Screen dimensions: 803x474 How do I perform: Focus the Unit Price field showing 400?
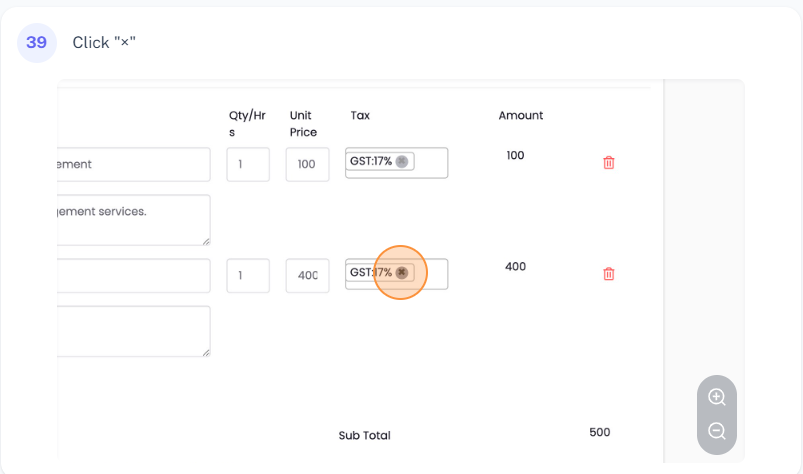click(x=307, y=275)
